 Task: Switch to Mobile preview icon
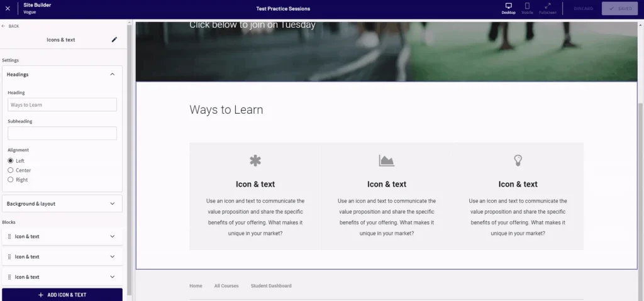[527, 8]
